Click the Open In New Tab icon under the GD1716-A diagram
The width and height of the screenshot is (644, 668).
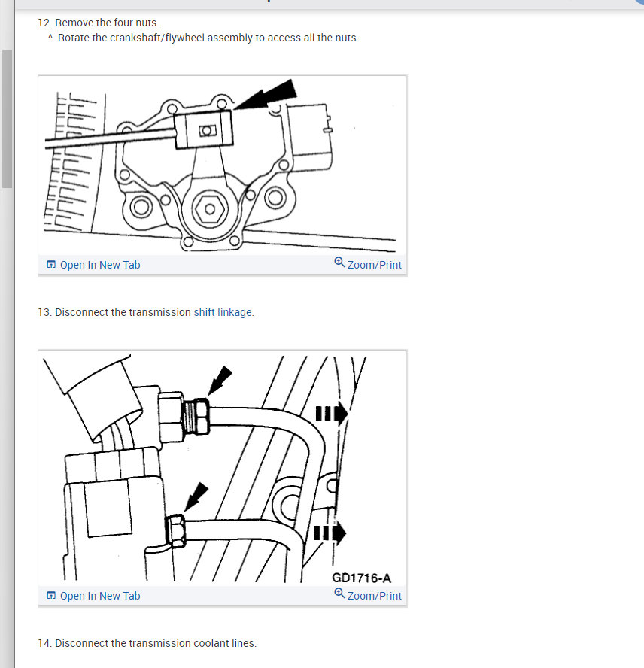click(51, 596)
